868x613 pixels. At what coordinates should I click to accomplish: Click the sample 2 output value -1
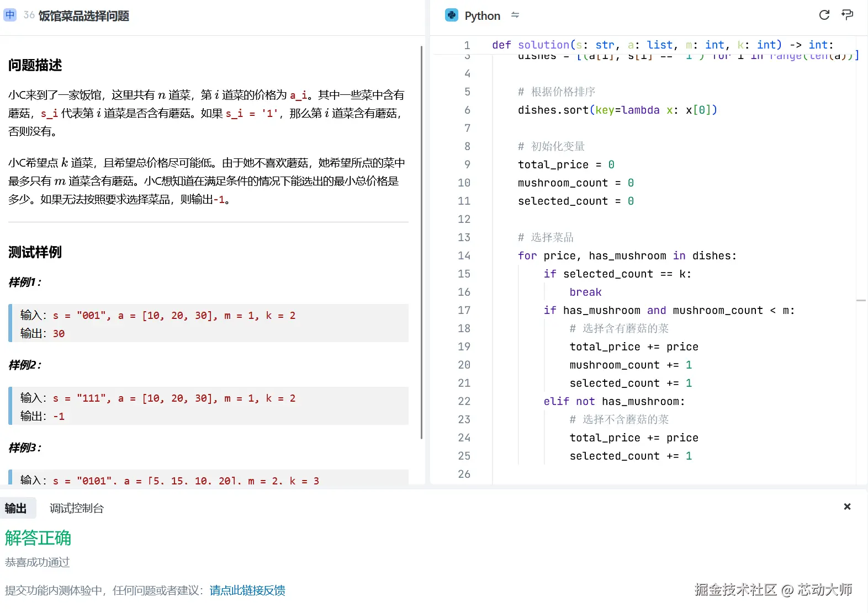(x=59, y=417)
